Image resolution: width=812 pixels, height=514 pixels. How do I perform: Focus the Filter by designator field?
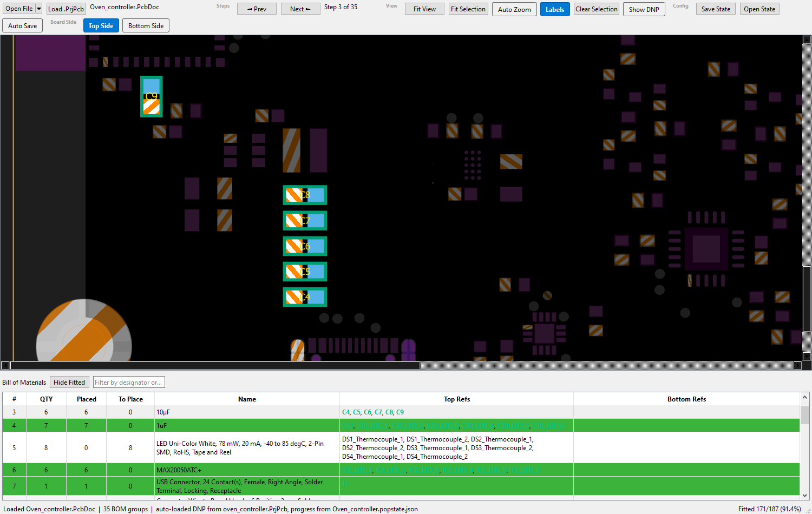pos(129,382)
